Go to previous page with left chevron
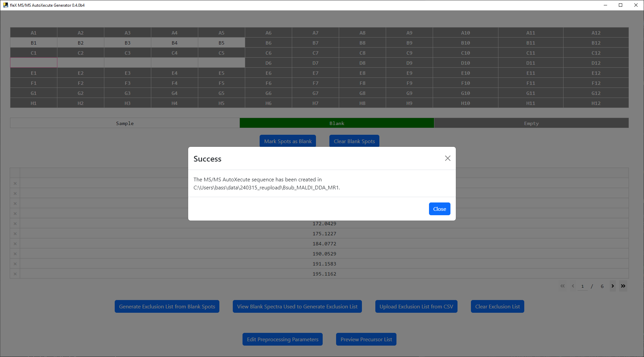The image size is (644, 357). pyautogui.click(x=573, y=286)
